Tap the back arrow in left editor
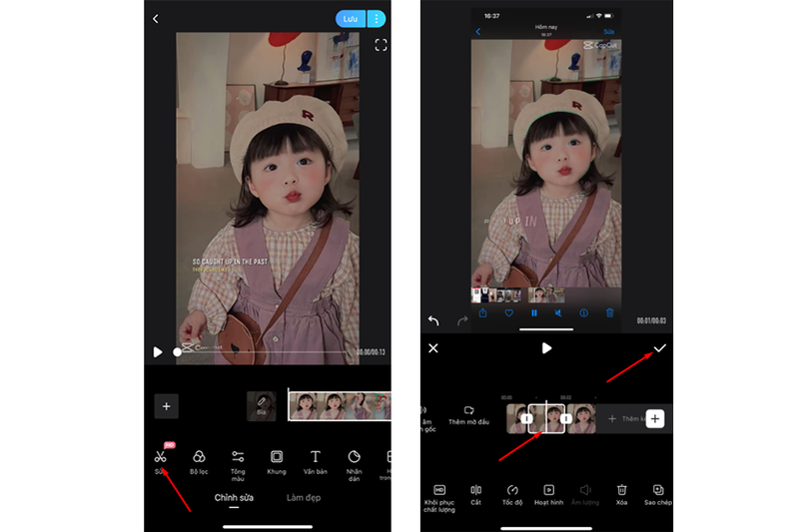Viewport: 799px width, 532px height. click(156, 19)
